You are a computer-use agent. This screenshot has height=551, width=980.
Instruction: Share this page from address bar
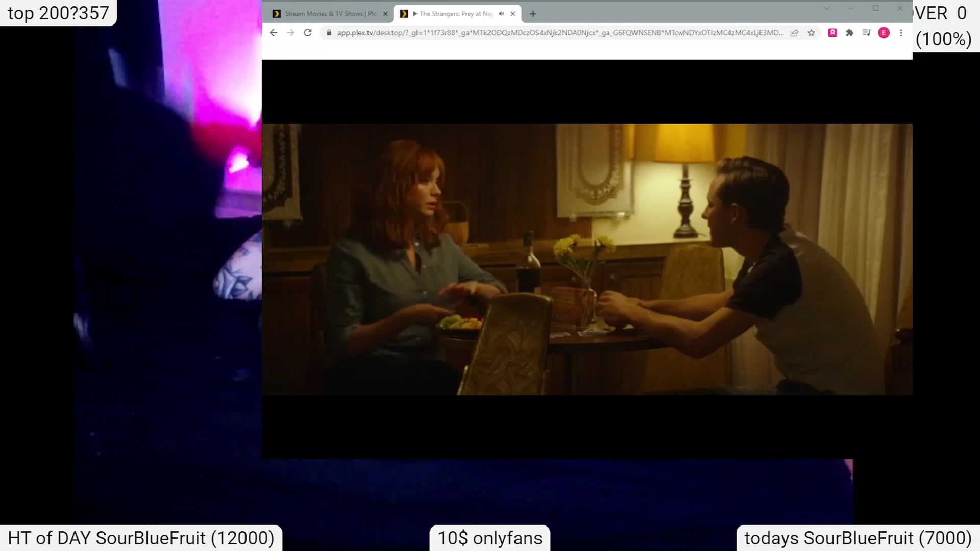coord(794,33)
